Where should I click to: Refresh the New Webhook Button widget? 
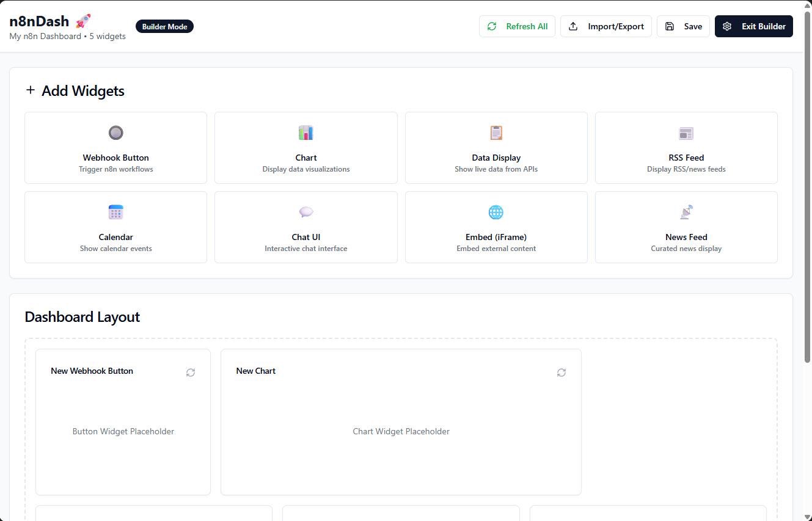(190, 373)
